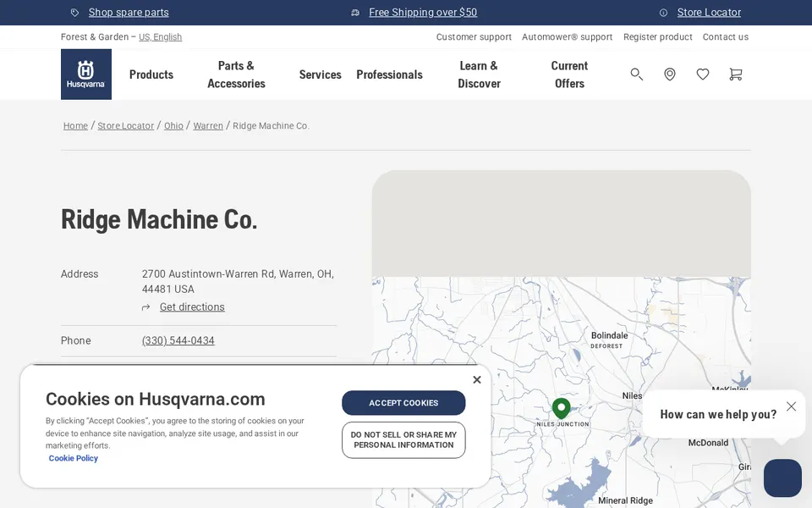812x508 pixels.
Task: Open Learn & Discover menu
Action: point(479,75)
